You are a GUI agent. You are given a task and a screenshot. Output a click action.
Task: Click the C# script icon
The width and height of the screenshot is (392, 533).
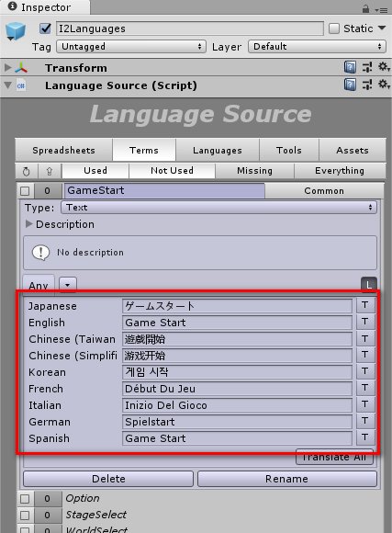coord(21,85)
